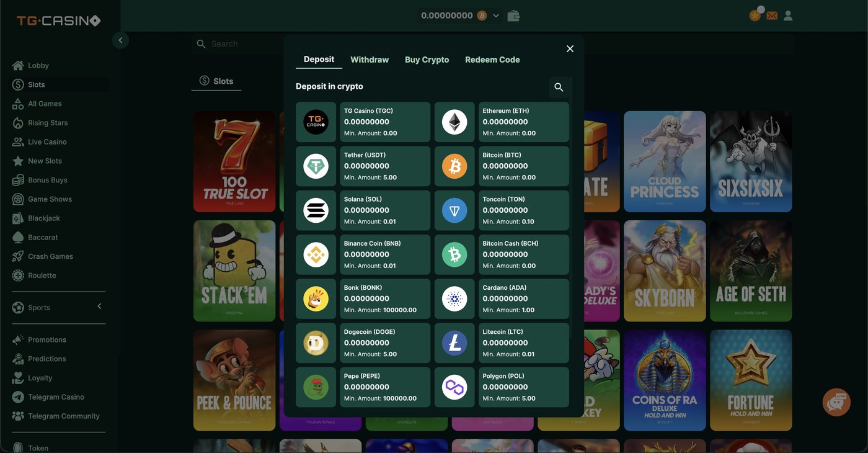Click the crypto search magnifier button
The image size is (868, 453).
click(559, 87)
